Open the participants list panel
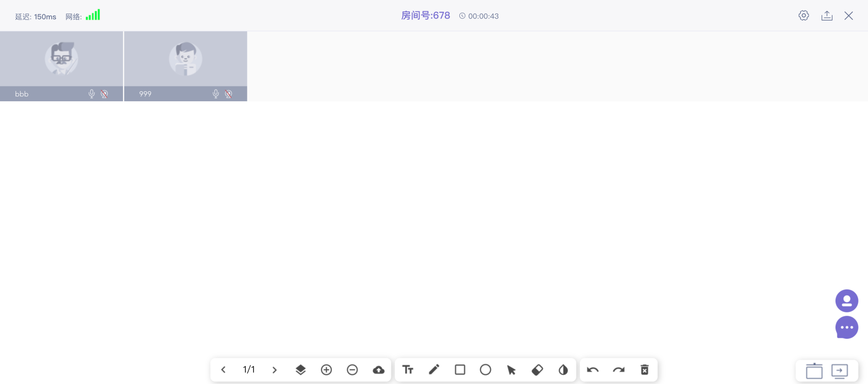Viewport: 868px width, 384px height. (x=846, y=301)
